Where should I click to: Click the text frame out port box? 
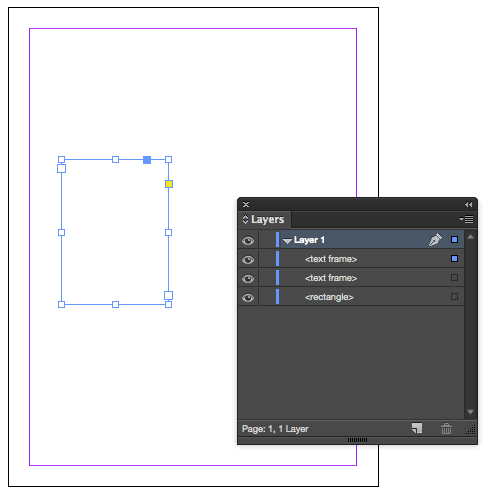[x=168, y=295]
